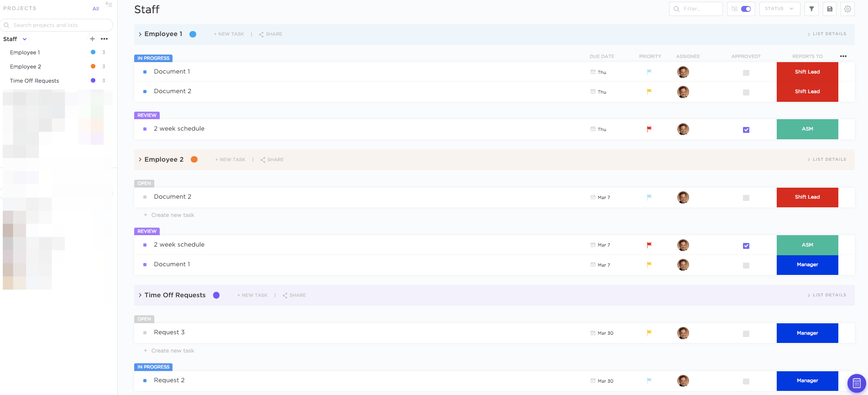The height and width of the screenshot is (395, 868).
Task: Uncheck Approved box for Employee 2's 2 week schedule
Action: [746, 246]
